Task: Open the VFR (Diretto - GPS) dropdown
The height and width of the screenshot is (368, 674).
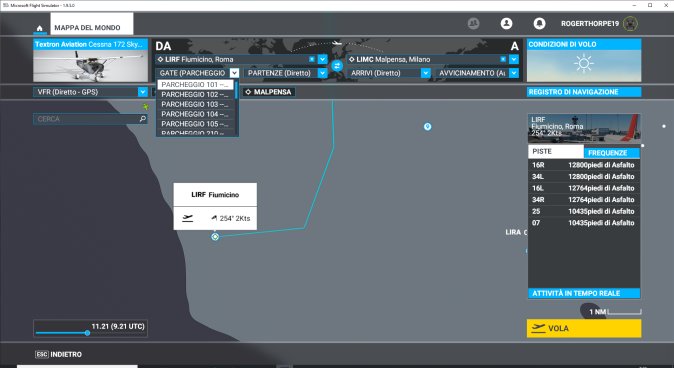Action: (x=143, y=92)
